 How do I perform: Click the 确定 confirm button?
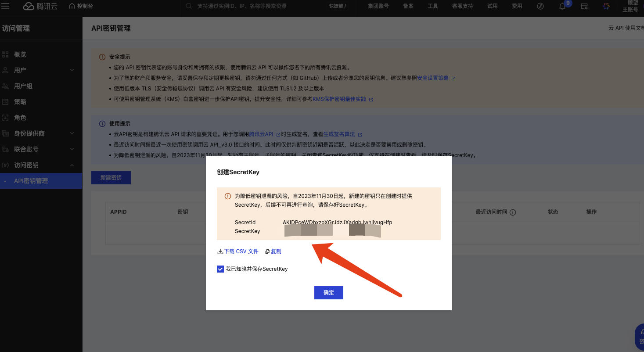328,293
